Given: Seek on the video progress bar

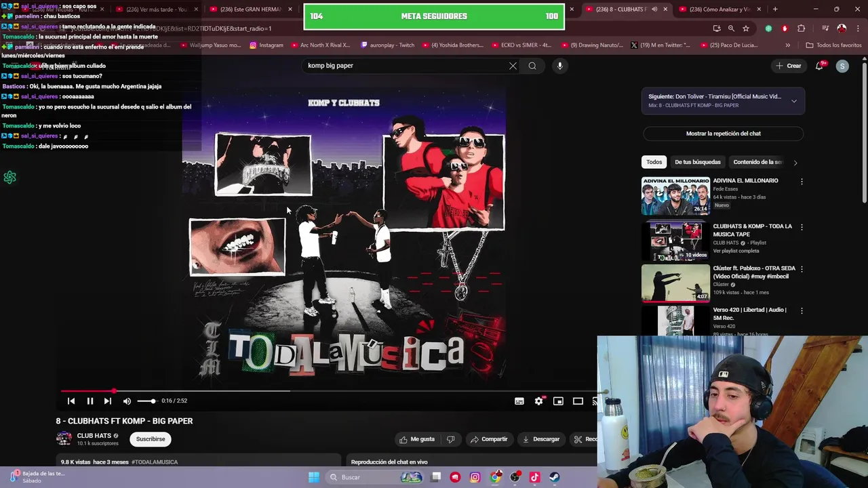Looking at the screenshot, I should (329, 391).
